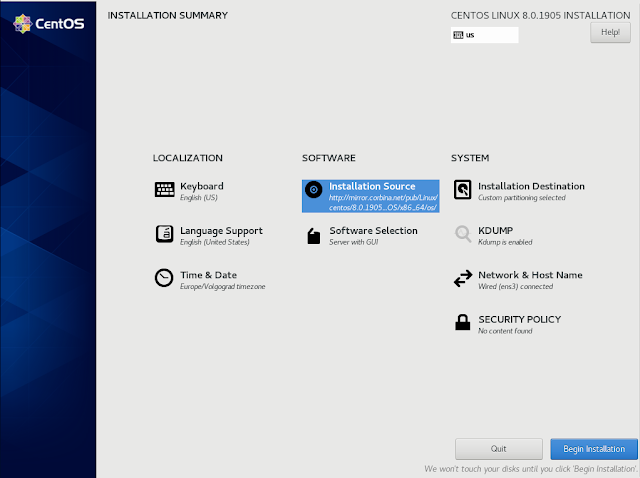The image size is (640, 478).
Task: Click the KDUMP magnifier icon
Action: tap(463, 234)
